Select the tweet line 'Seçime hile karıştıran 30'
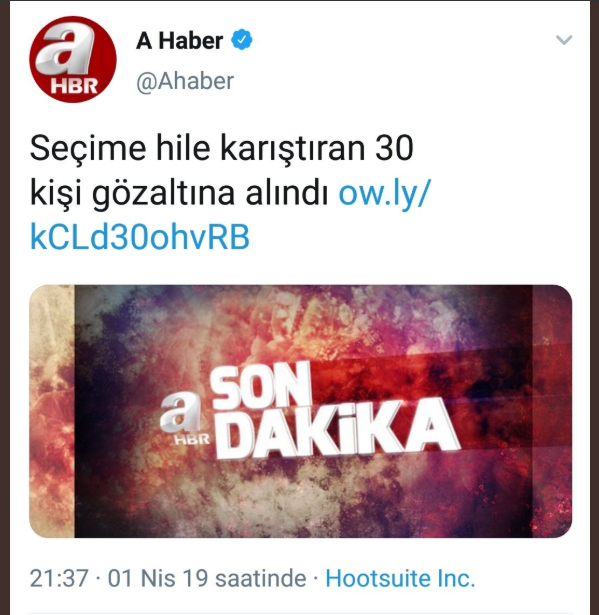Viewport: 599px width, 615px height. 222,148
